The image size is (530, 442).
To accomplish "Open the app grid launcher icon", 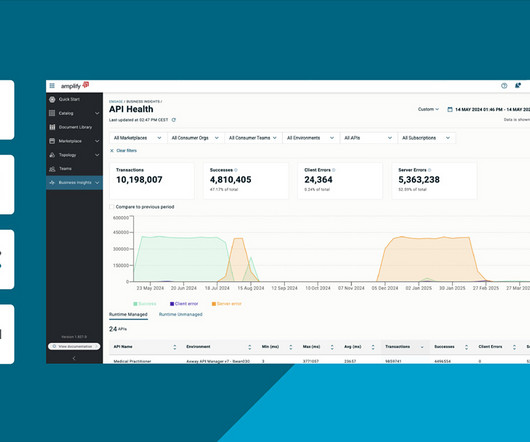I will [x=52, y=86].
